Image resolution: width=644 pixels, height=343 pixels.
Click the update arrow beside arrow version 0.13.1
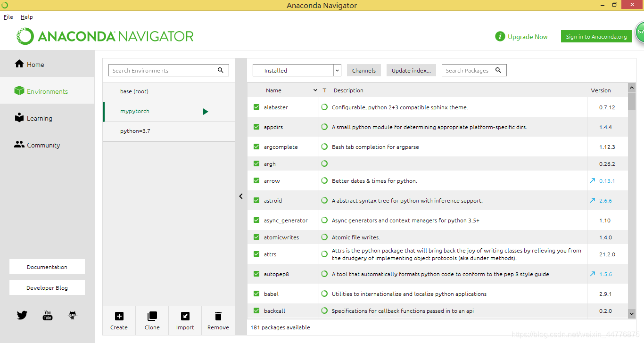(593, 180)
